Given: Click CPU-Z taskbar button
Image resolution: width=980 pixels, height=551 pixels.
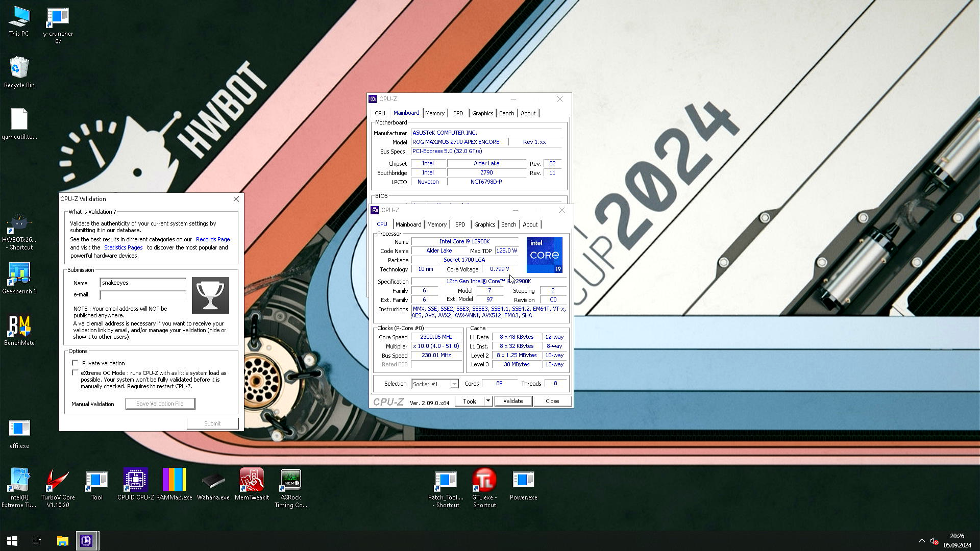Looking at the screenshot, I should tap(87, 541).
